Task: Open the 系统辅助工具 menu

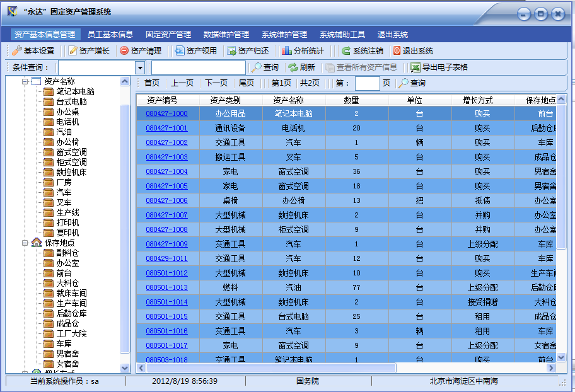Action: point(342,35)
